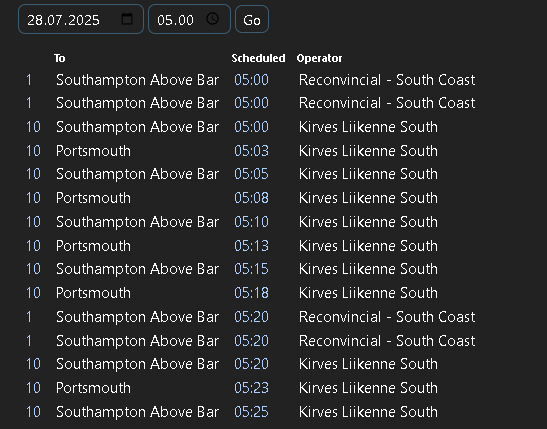Select first Reconvincial departure at 05:20
The height and width of the screenshot is (429, 547).
click(x=251, y=317)
